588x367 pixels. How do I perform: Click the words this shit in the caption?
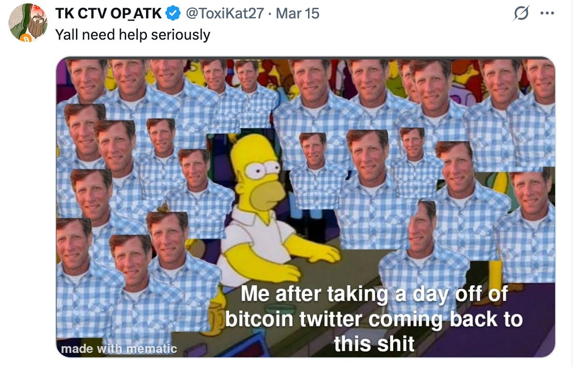[x=374, y=344]
